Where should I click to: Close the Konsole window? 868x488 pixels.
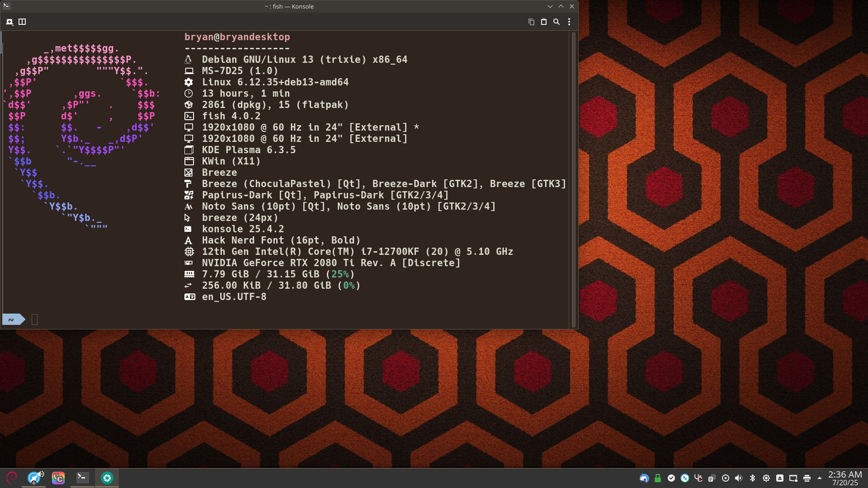tap(572, 6)
